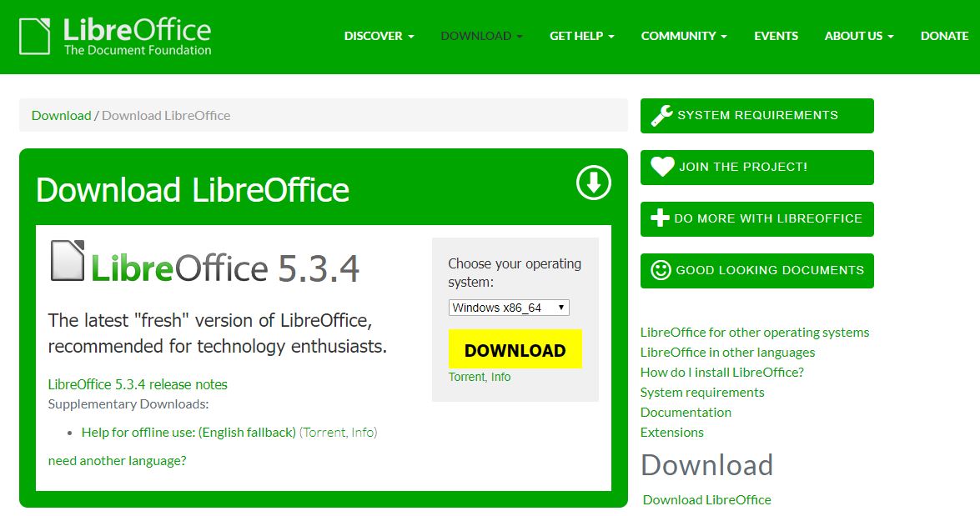
Task: Click the Good Looking Documents button
Action: 756,270
